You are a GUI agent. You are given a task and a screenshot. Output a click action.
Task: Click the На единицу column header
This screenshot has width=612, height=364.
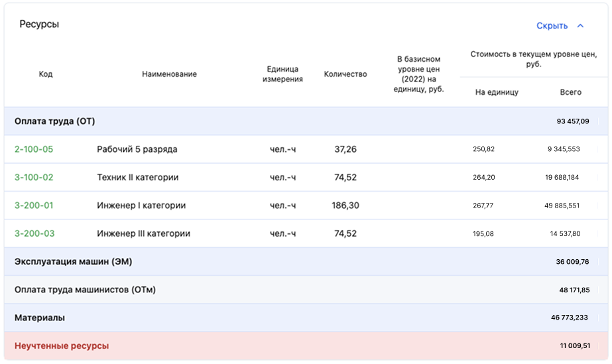[x=497, y=92]
